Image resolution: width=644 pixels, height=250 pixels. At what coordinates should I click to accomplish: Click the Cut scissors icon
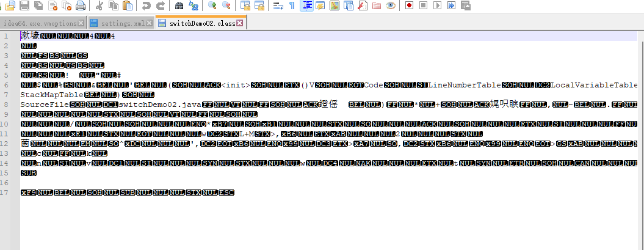[99, 6]
